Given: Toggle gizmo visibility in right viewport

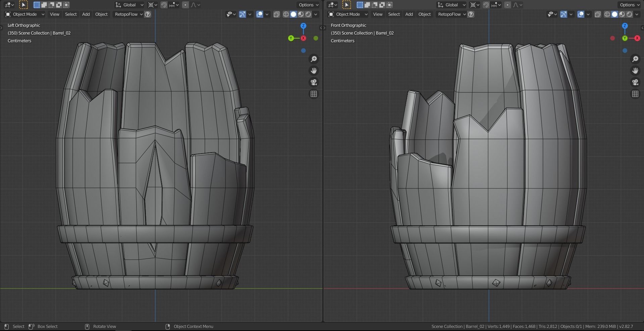Looking at the screenshot, I should pyautogui.click(x=563, y=14).
